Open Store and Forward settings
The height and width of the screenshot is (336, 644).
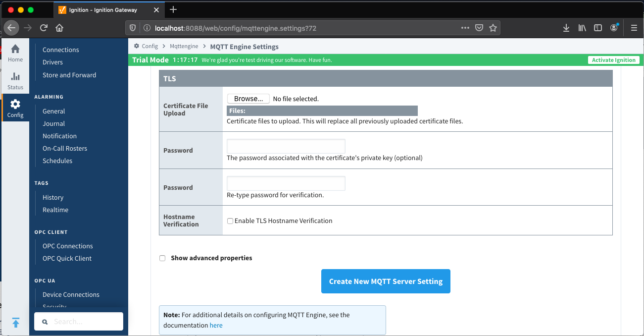[69, 75]
